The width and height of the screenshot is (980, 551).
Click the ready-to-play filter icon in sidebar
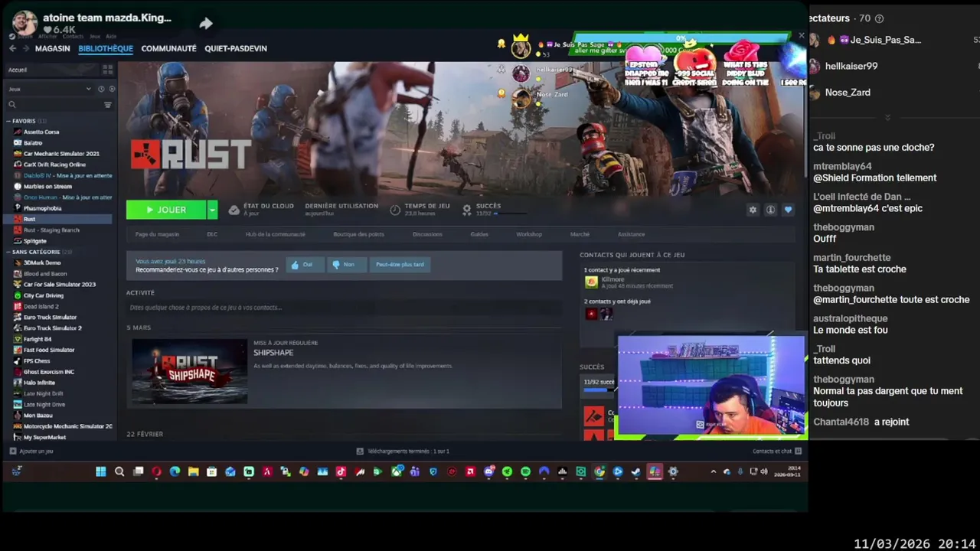click(x=111, y=89)
